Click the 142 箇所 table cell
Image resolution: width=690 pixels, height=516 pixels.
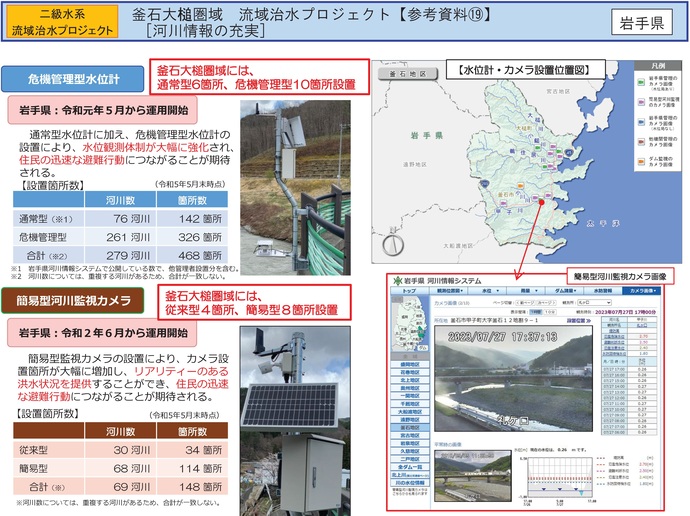[x=192, y=219]
